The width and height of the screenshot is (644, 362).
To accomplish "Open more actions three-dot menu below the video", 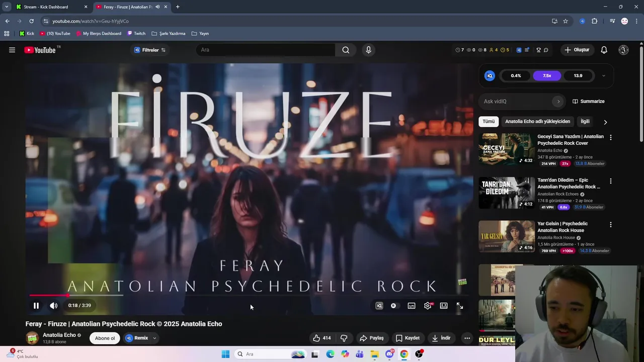I will pyautogui.click(x=467, y=338).
